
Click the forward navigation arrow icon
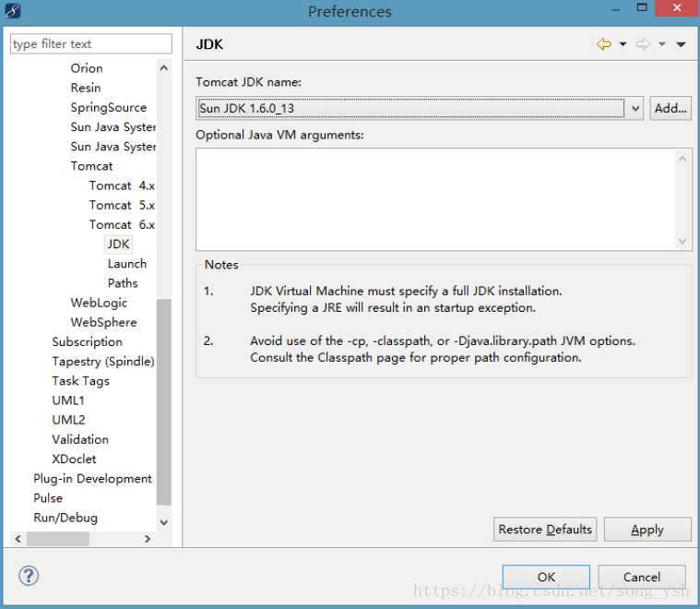point(643,44)
